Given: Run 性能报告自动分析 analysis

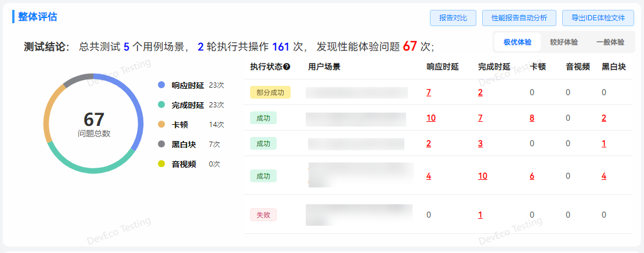Looking at the screenshot, I should 519,18.
